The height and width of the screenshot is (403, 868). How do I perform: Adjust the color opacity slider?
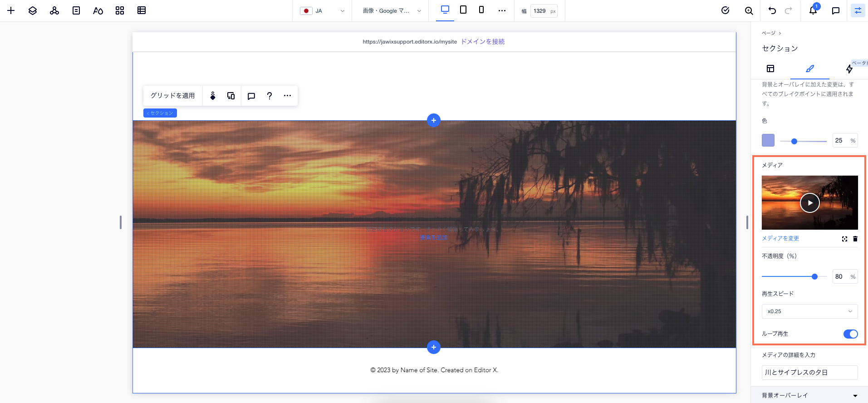(803, 141)
